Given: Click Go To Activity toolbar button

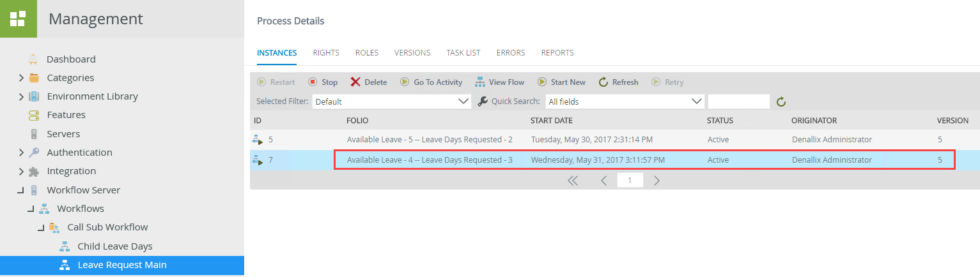Looking at the screenshot, I should pos(431,82).
